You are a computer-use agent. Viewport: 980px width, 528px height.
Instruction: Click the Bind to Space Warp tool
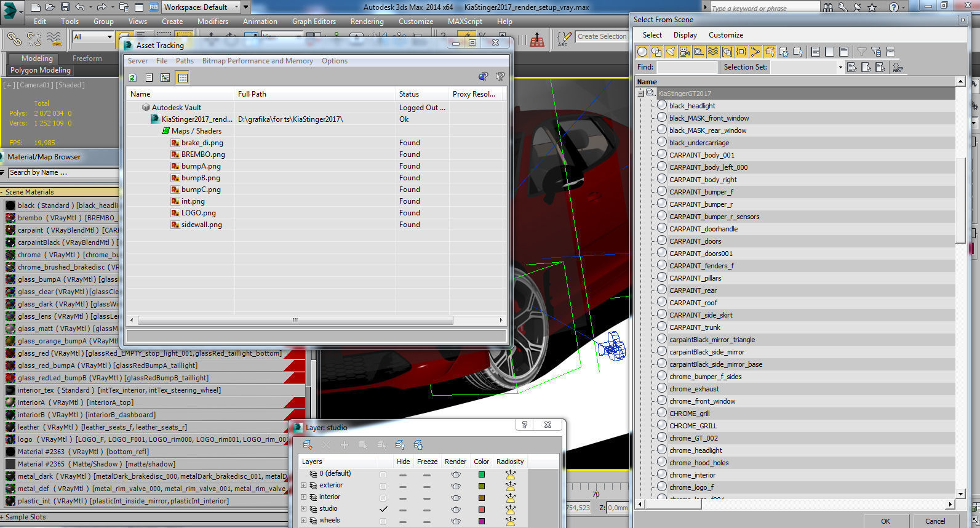tap(54, 39)
